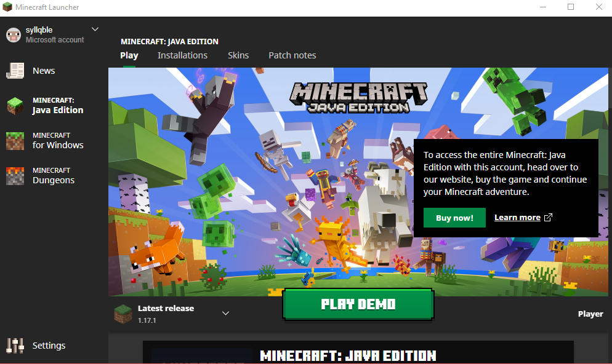Screen dimensions: 612x364
Task: Click the News newspaper icon
Action: point(15,71)
